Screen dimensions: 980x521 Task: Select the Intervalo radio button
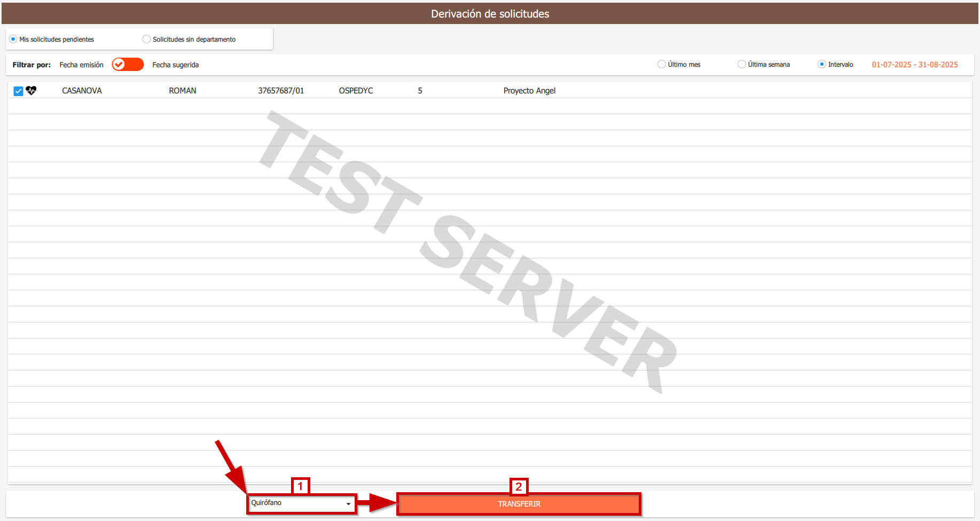pyautogui.click(x=822, y=65)
